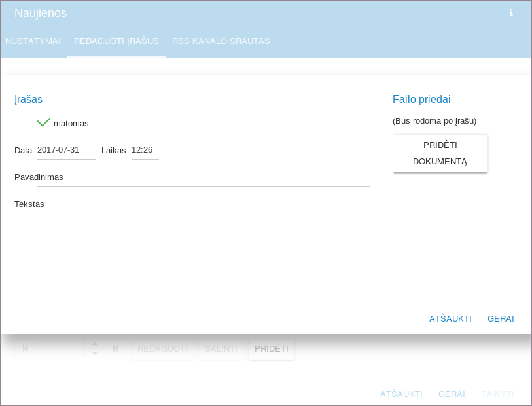Click the dimmed Redaguoti button

point(162,348)
